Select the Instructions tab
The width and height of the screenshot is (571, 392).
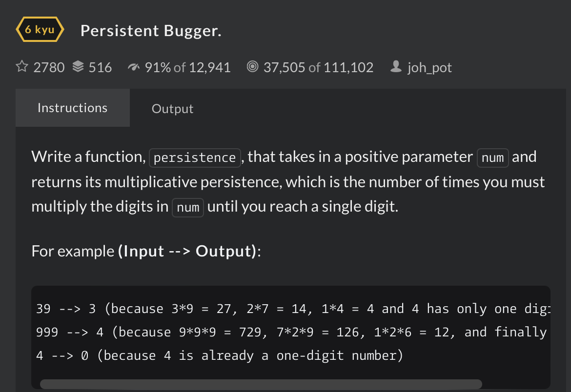click(72, 108)
